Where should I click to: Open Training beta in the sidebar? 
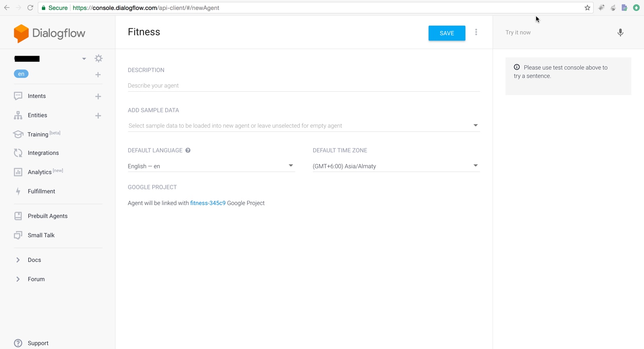click(44, 134)
